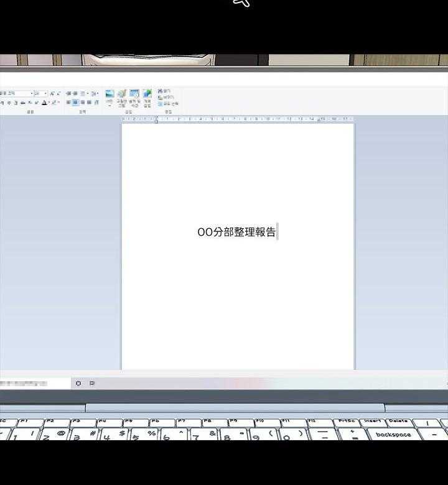Expand the bullet list options dropdown
Screen dimensions: 448x485
(88, 93)
